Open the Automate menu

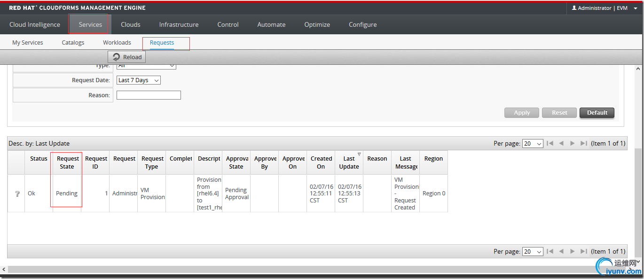pos(271,24)
